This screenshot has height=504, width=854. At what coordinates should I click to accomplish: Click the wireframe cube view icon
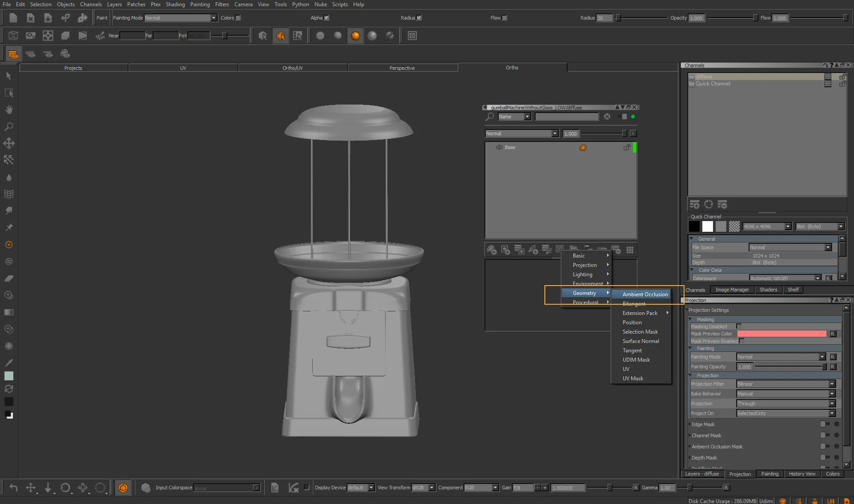pyautogui.click(x=13, y=36)
